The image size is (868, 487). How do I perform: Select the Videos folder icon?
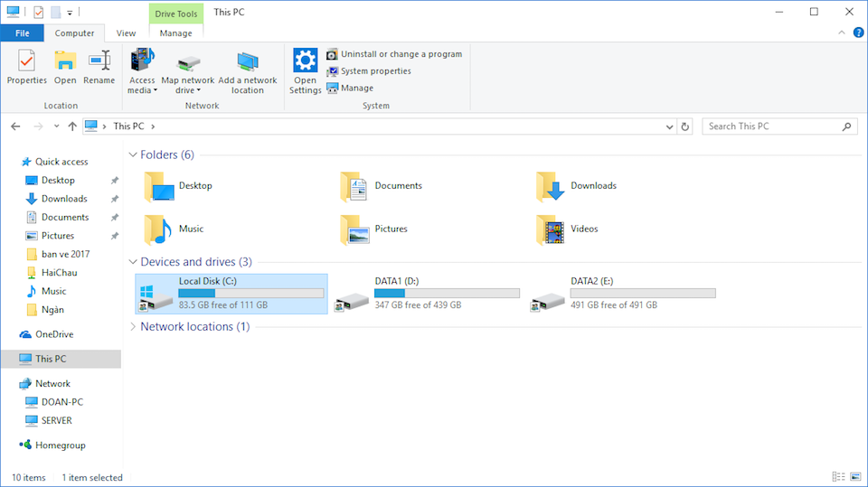(551, 229)
